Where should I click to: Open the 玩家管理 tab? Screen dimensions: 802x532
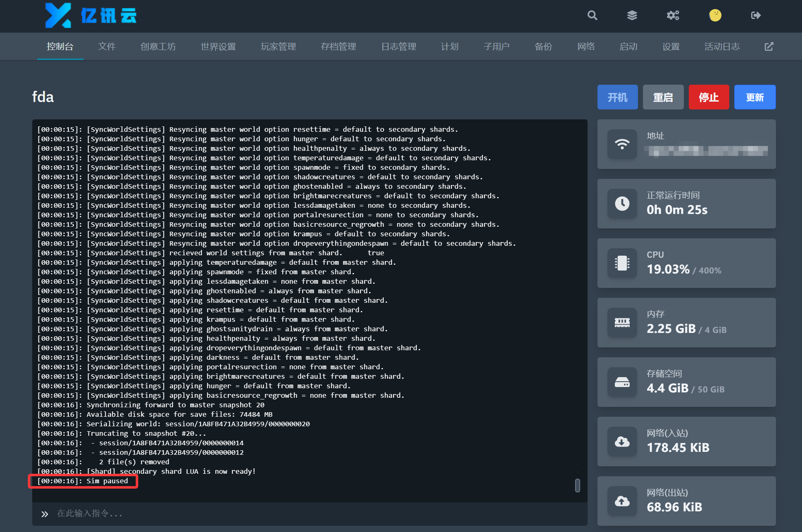click(x=278, y=47)
